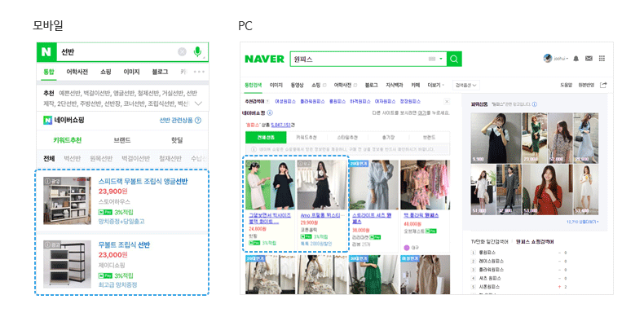644x326 pixels.
Task: Tap the green microphone voice search icon
Action: point(197,51)
